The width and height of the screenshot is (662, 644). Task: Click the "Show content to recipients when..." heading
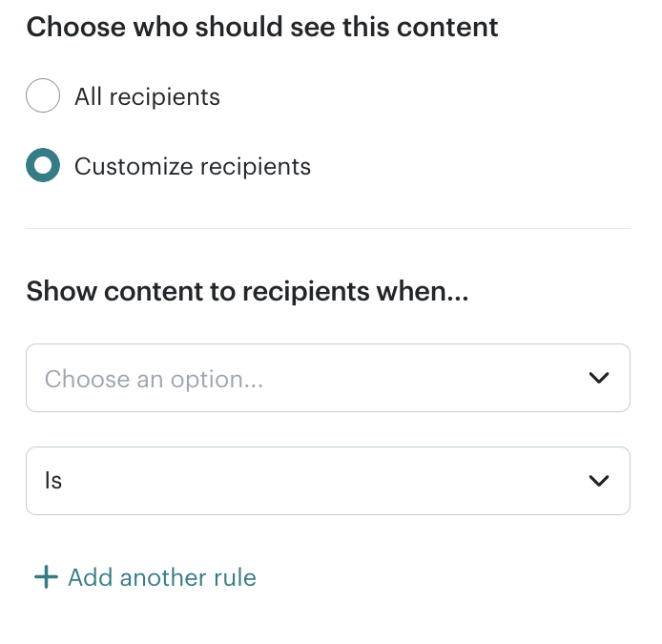coord(247,290)
